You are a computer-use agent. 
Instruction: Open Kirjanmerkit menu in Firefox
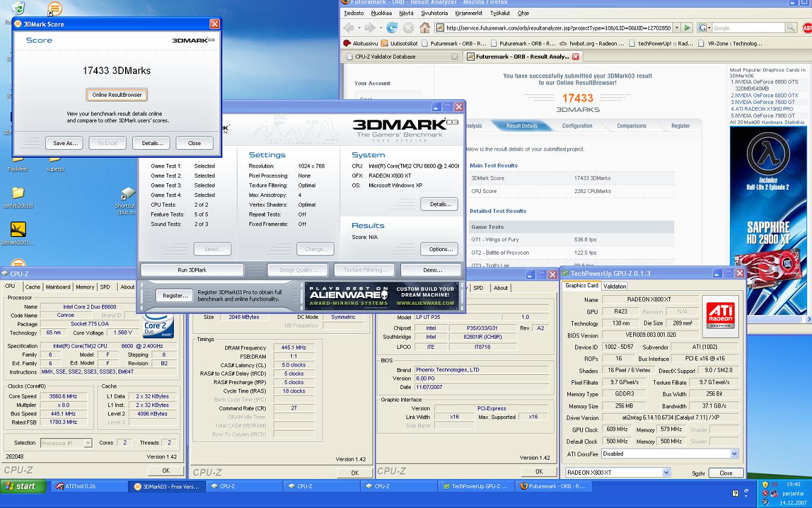[468, 13]
